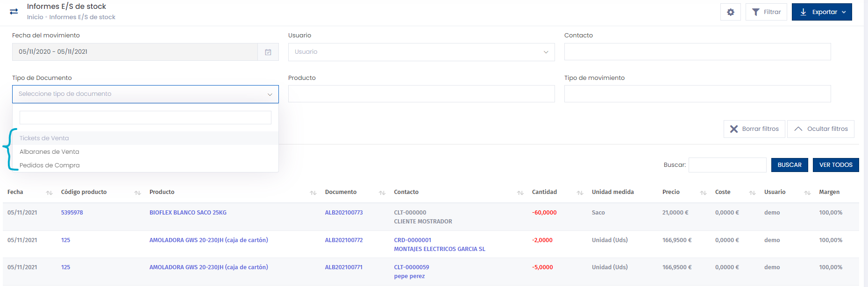This screenshot has height=287, width=868.
Task: Sort by Usuario column arrows
Action: pyautogui.click(x=807, y=193)
